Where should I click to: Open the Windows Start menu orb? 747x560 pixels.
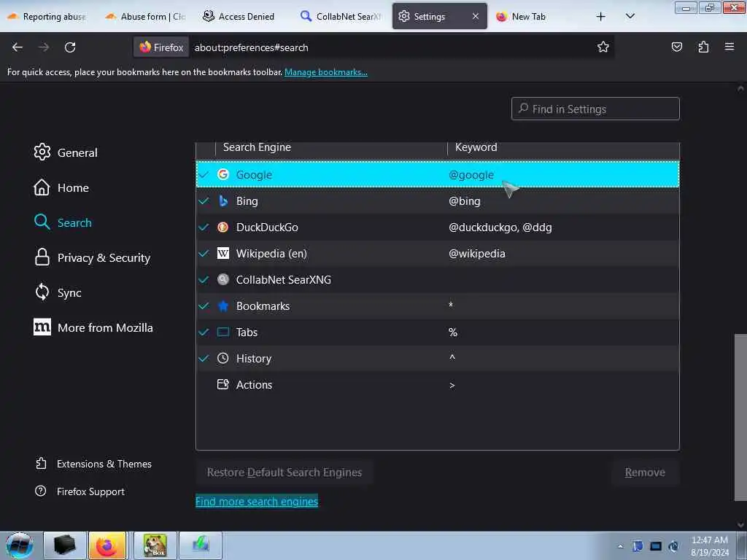tap(20, 545)
